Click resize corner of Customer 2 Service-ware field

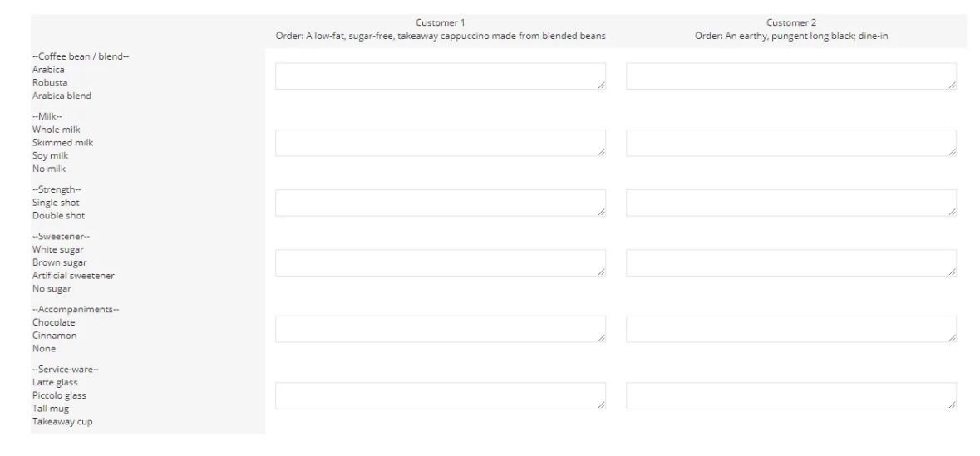pos(952,405)
